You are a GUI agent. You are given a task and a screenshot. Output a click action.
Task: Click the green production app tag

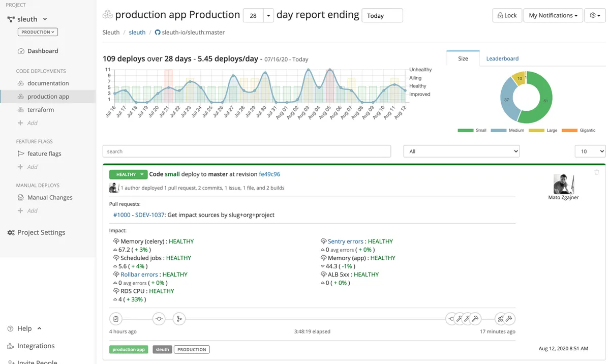[129, 349]
